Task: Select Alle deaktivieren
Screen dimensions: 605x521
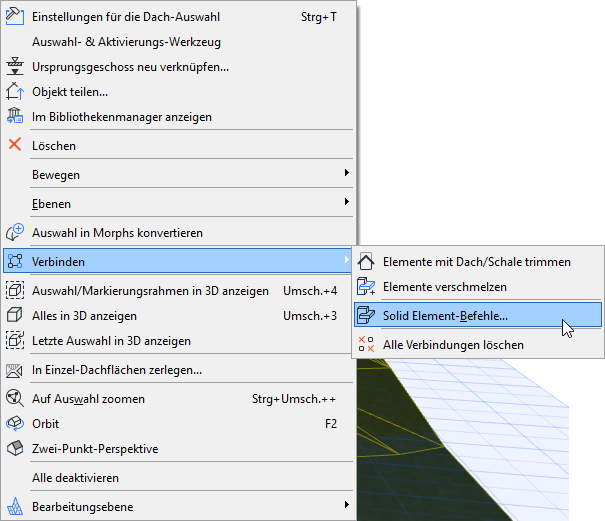Action: pyautogui.click(x=76, y=478)
